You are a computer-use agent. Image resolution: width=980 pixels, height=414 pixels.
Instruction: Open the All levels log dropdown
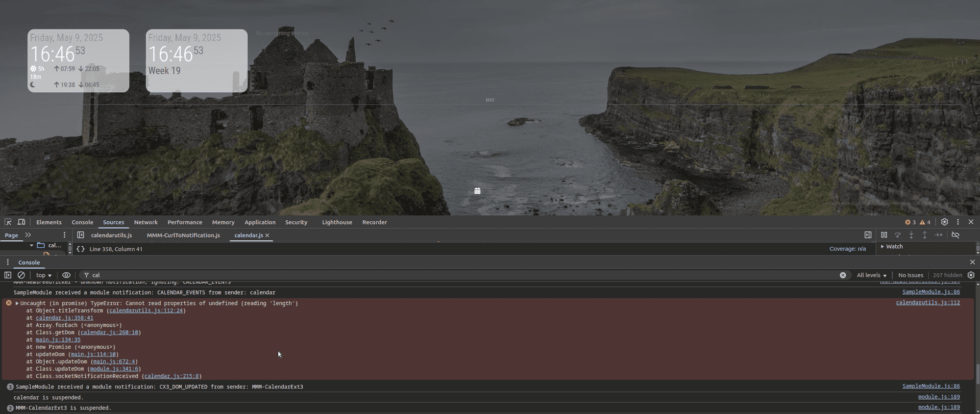point(871,275)
